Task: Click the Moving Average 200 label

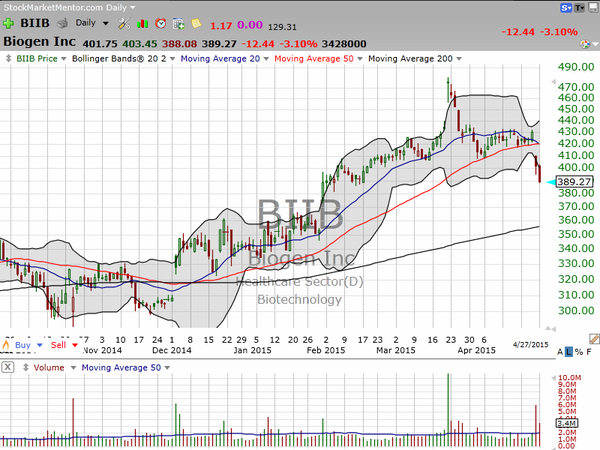Action: coord(410,59)
